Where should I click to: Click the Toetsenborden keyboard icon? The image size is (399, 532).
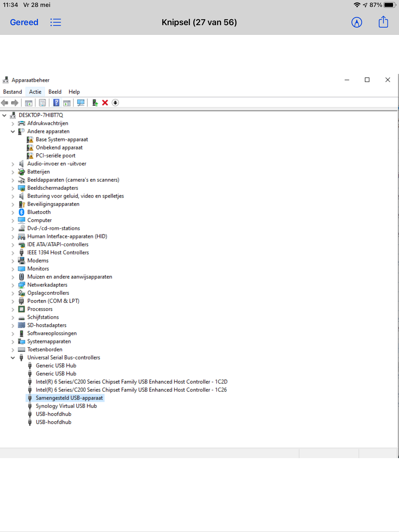pyautogui.click(x=22, y=349)
